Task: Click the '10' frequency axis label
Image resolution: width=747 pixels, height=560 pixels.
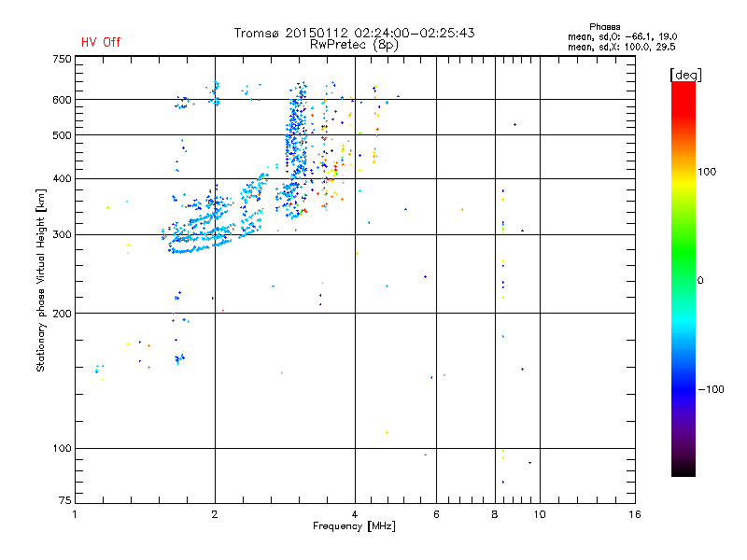Action: tap(540, 514)
